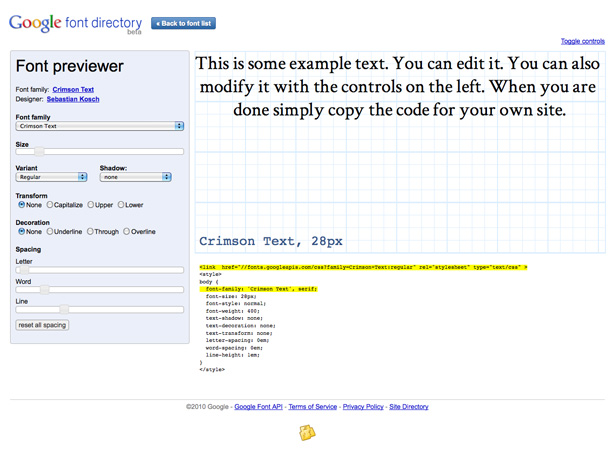The image size is (615, 475).
Task: Click the Google font directory logo
Action: [75, 24]
